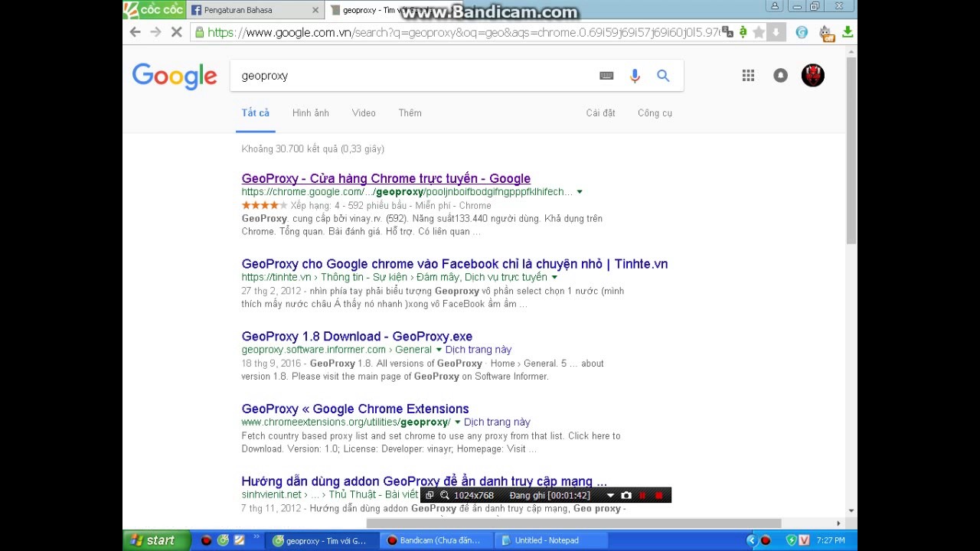Click the browser address bar URL

(463, 32)
